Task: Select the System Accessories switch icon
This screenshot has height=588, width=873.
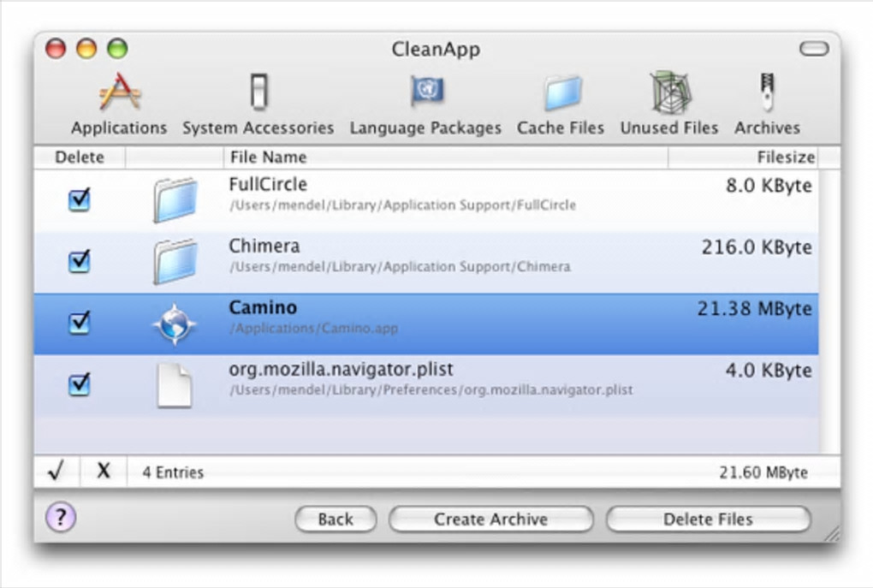Action: click(x=258, y=92)
